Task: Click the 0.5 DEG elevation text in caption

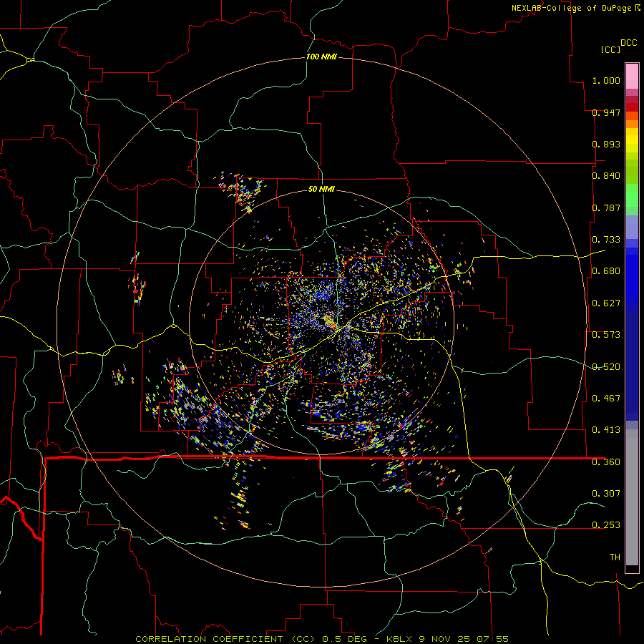Action: click(345, 639)
